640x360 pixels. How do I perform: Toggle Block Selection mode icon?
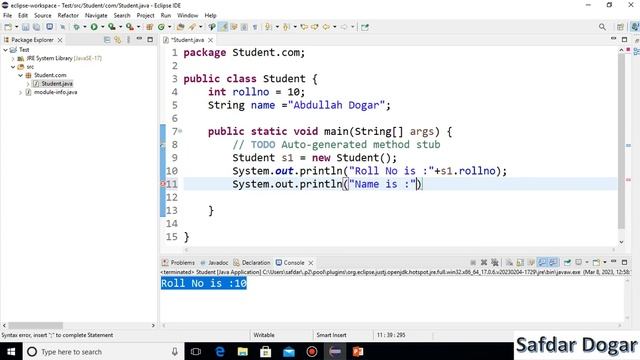coord(244,27)
